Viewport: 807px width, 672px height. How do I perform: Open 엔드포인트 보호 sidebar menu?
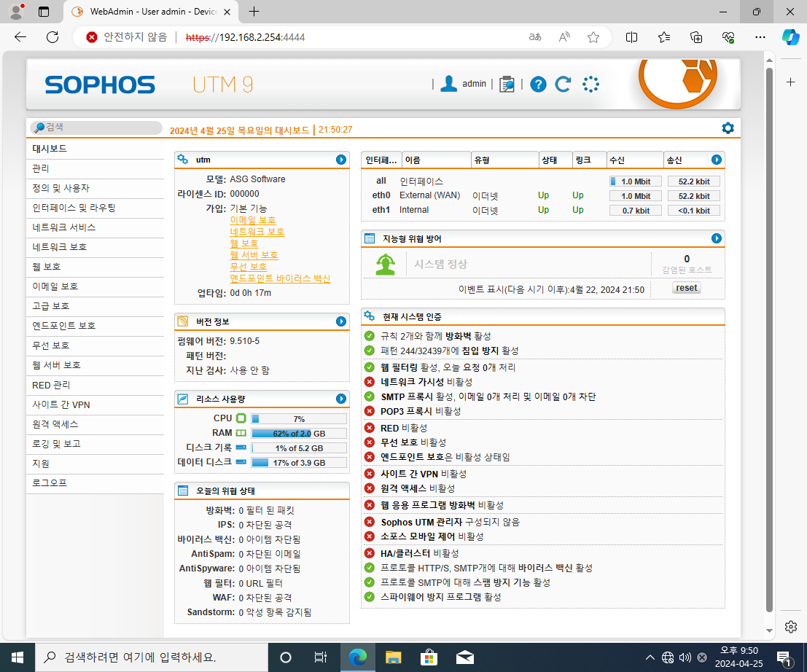click(95, 326)
